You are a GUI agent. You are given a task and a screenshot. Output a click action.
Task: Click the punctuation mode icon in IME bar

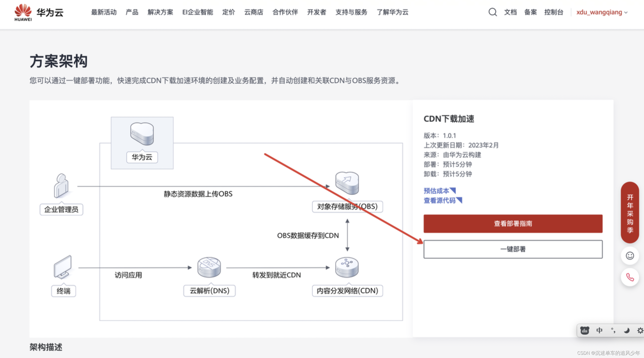point(613,330)
